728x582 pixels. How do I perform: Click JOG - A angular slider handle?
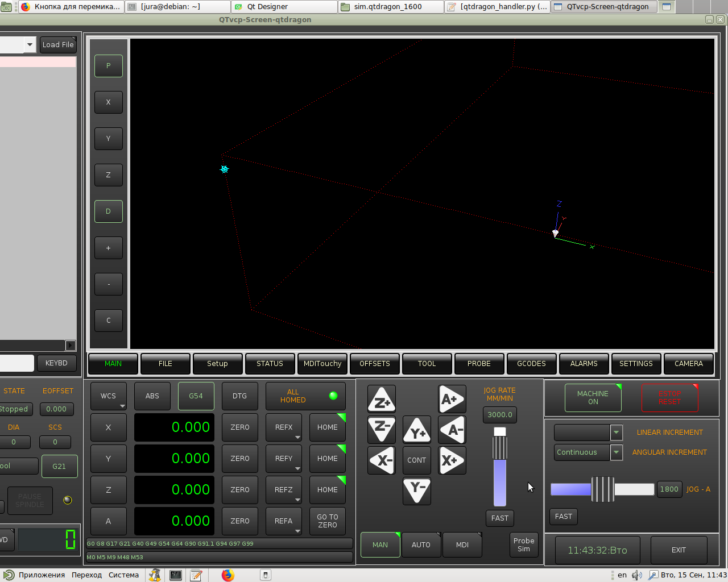pos(603,489)
